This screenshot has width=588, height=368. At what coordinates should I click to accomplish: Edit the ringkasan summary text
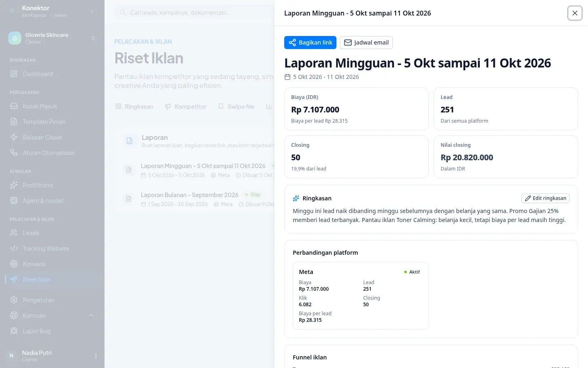(x=546, y=198)
